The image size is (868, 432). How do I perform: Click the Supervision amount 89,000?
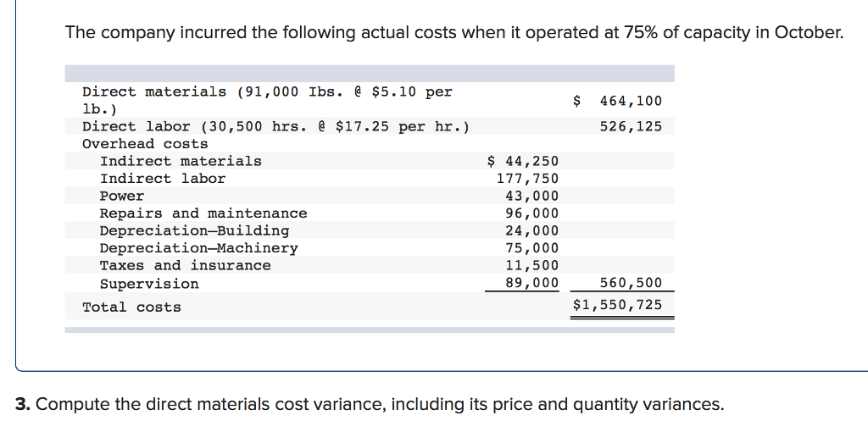(532, 283)
